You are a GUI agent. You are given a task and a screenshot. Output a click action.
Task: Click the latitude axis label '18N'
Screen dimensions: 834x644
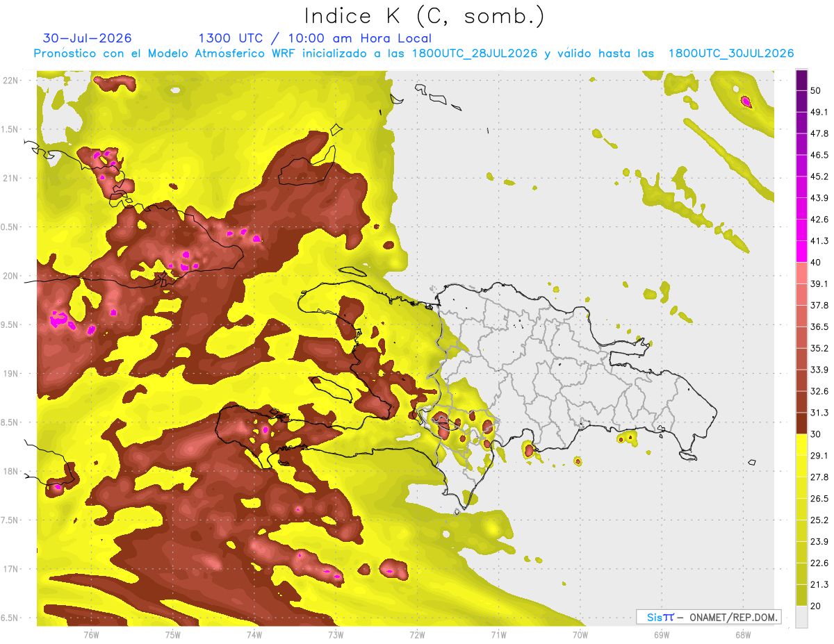tap(11, 471)
